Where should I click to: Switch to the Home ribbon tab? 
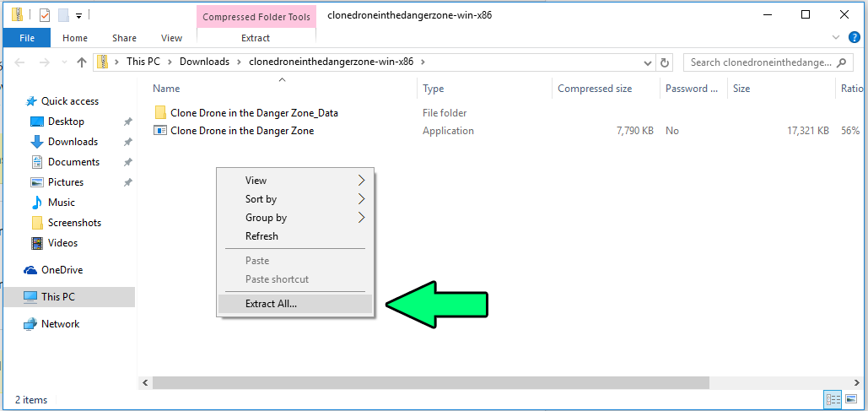click(75, 38)
